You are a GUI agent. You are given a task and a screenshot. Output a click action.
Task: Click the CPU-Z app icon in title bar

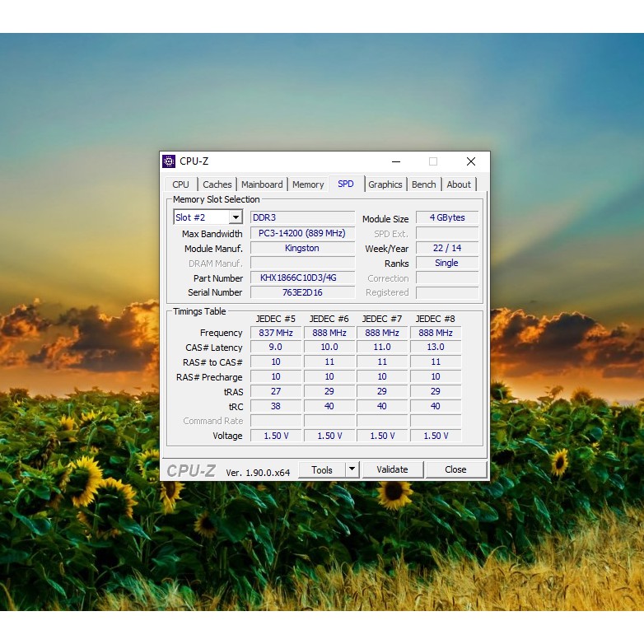pyautogui.click(x=169, y=161)
